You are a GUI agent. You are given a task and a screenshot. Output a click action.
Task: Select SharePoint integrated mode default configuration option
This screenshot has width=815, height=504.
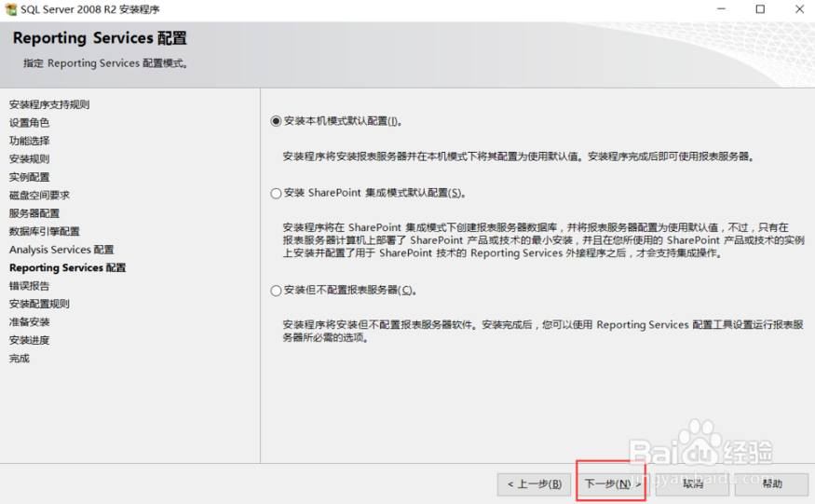276,194
